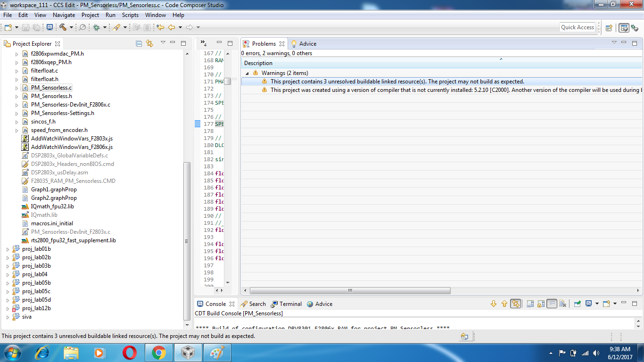Launch Debug with the bug icon
This screenshot has width=644, height=362.
[96, 27]
